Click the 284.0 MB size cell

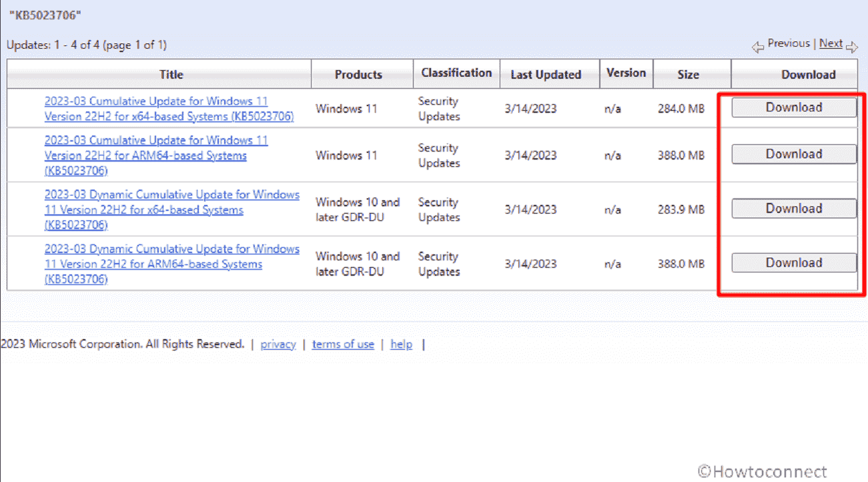pyautogui.click(x=681, y=109)
